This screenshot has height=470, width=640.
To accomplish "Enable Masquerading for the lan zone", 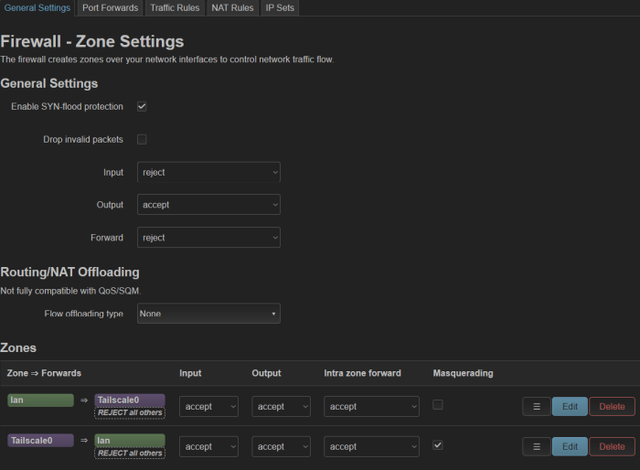I will point(438,405).
